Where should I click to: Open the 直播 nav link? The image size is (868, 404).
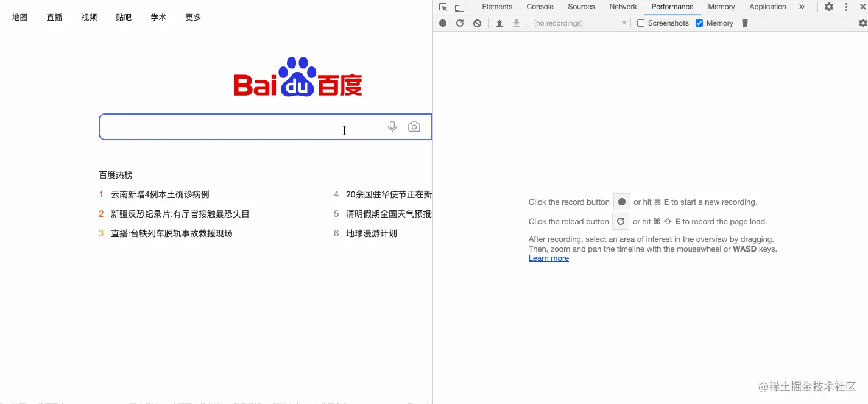55,17
